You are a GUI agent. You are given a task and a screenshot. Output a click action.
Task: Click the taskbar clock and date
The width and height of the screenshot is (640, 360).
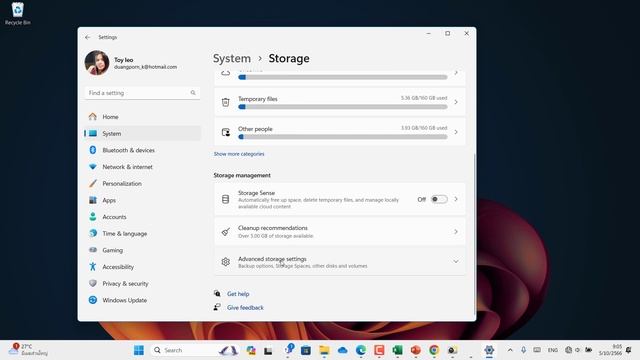610,350
